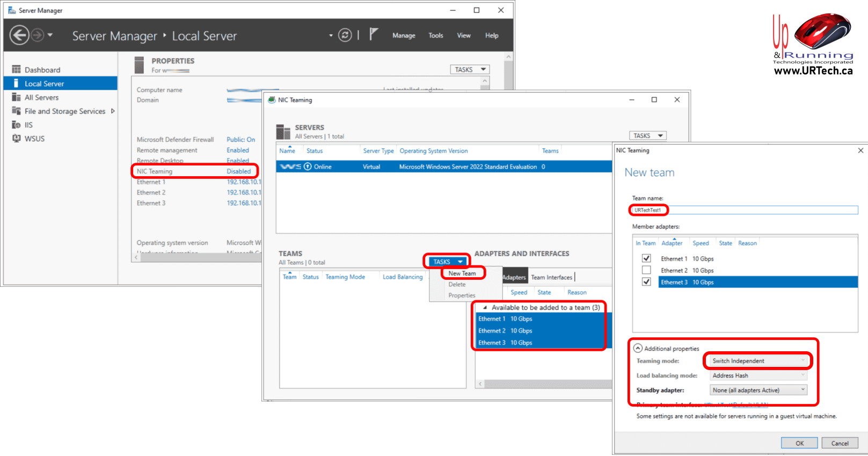
Task: Select the WSUS icon in the sidebar
Action: coord(16,139)
